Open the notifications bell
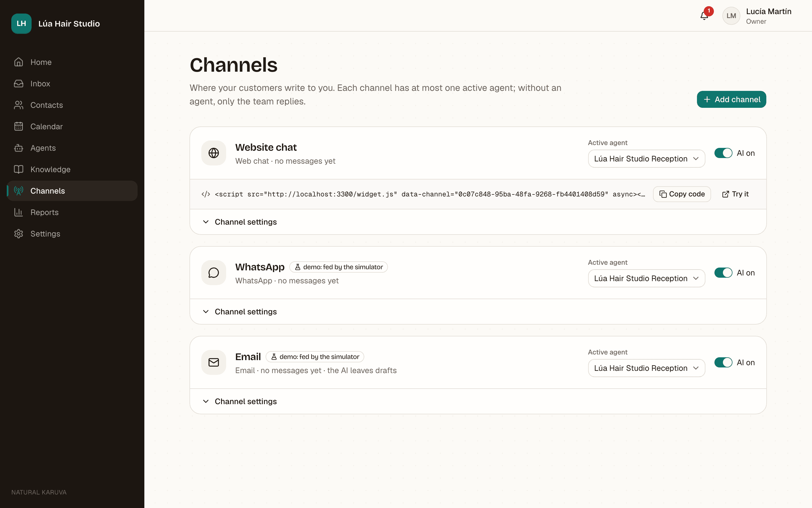 704,16
